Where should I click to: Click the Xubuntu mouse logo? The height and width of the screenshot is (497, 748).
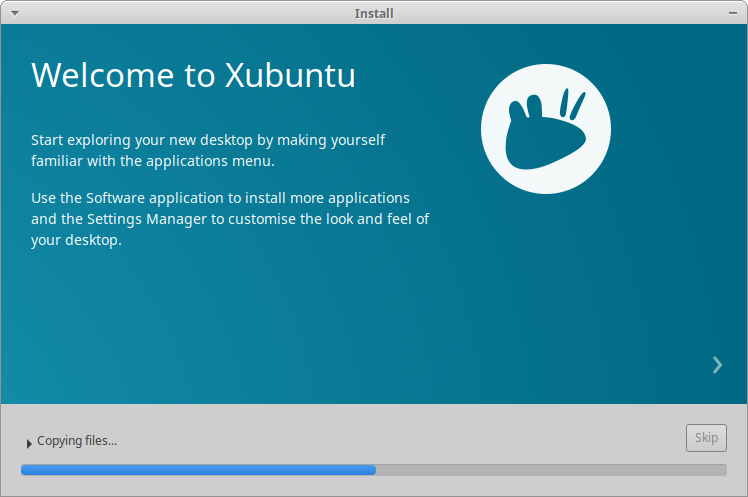(546, 129)
